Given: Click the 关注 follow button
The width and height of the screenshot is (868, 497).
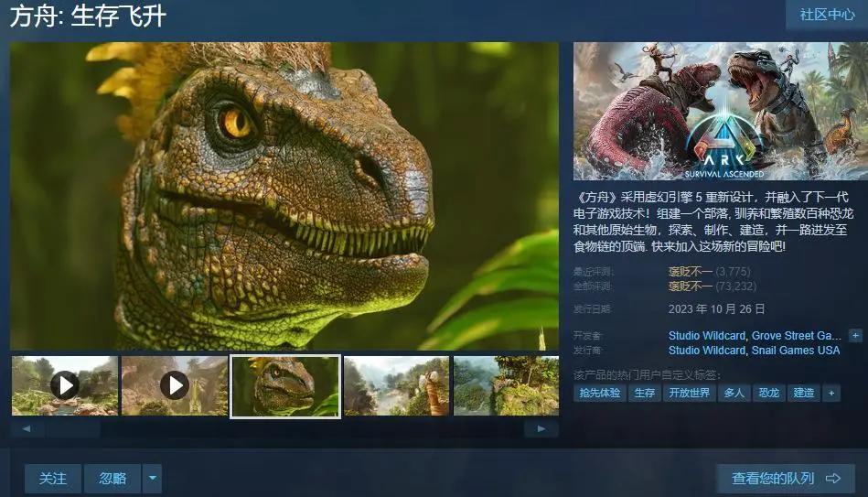Looking at the screenshot, I should [53, 478].
